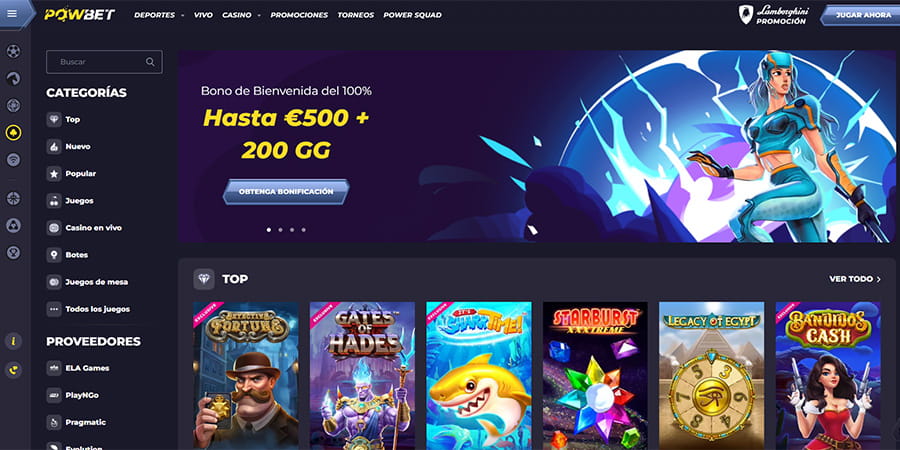Click the Popular star category icon
This screenshot has height=450, width=900.
tap(54, 173)
